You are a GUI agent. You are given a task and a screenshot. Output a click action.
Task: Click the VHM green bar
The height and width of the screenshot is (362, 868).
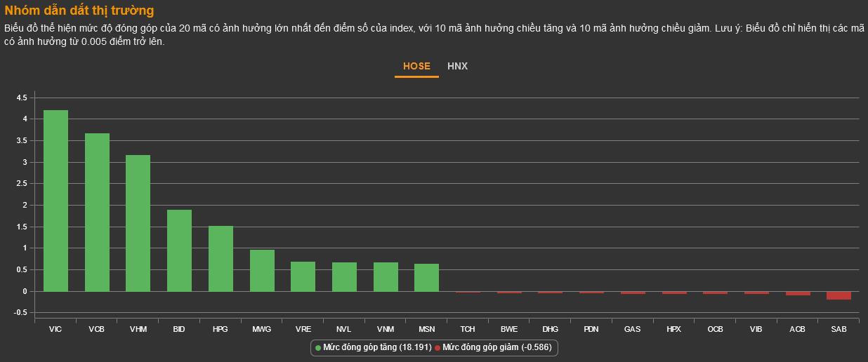pyautogui.click(x=138, y=223)
